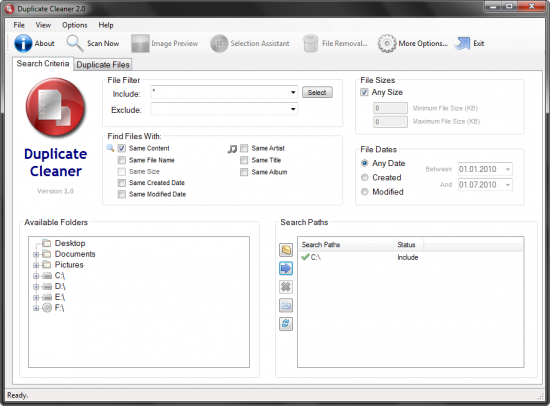Viewport: 550px width, 406px height.
Task: Click the Exit arrow icon
Action: (x=462, y=44)
